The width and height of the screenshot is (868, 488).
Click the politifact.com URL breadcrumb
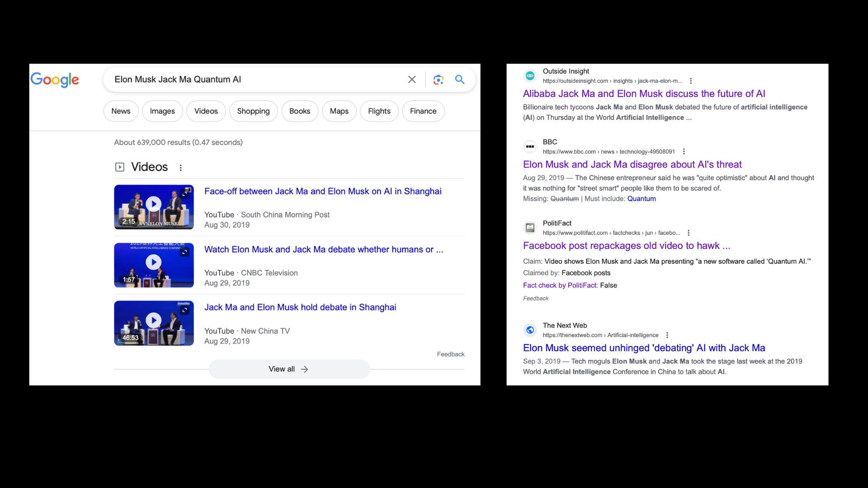611,233
